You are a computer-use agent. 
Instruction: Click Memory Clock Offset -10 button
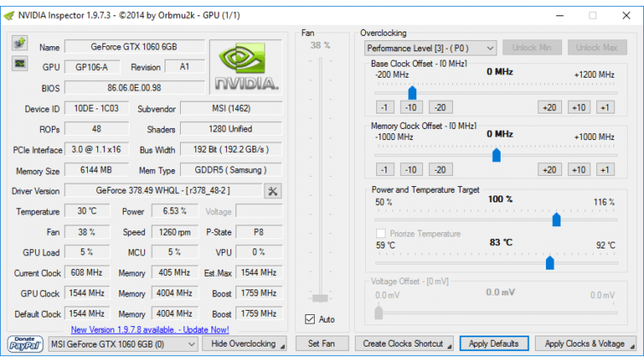tap(411, 170)
